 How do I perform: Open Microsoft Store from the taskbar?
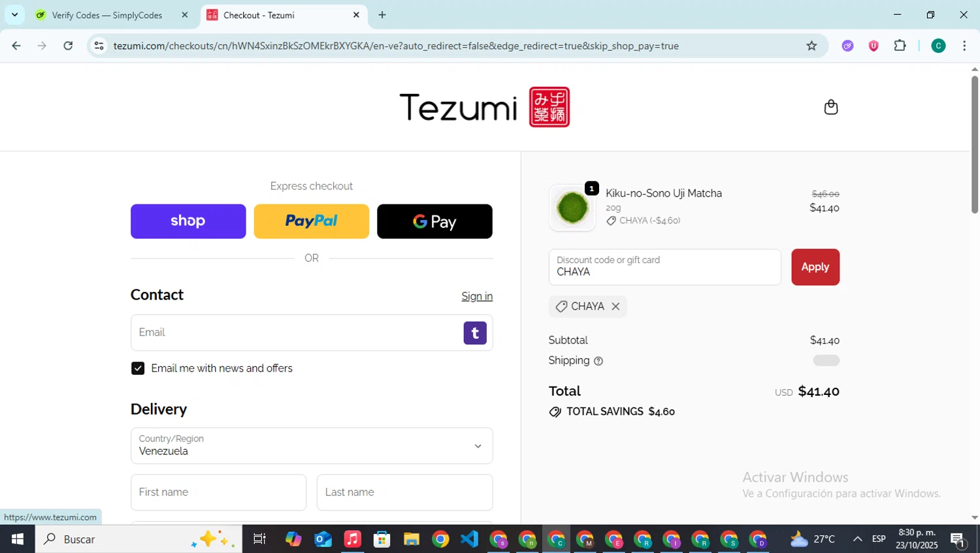coord(382,539)
